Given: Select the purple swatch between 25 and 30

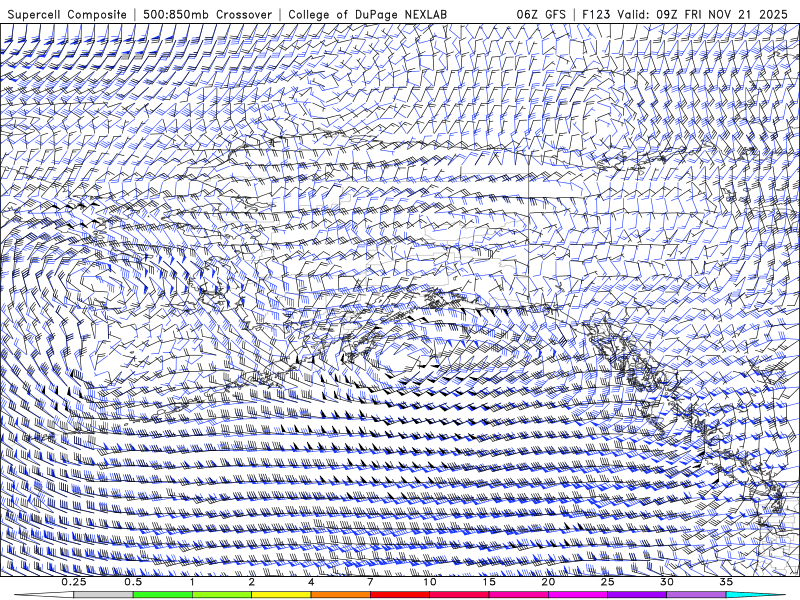Looking at the screenshot, I should 637,595.
